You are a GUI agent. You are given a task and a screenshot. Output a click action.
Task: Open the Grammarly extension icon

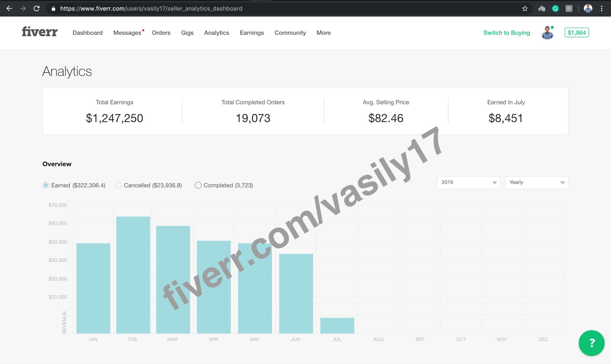555,8
